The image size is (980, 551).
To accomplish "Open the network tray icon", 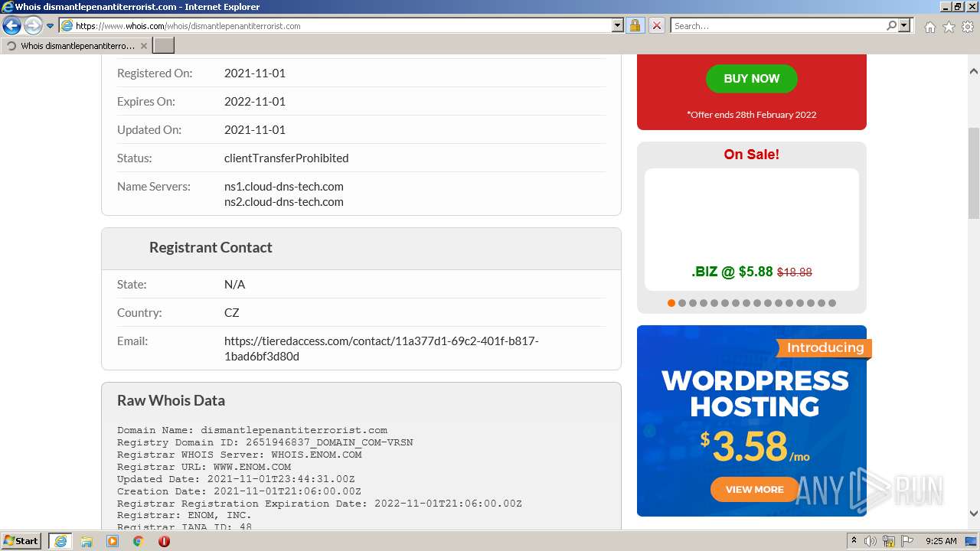I will (x=889, y=541).
